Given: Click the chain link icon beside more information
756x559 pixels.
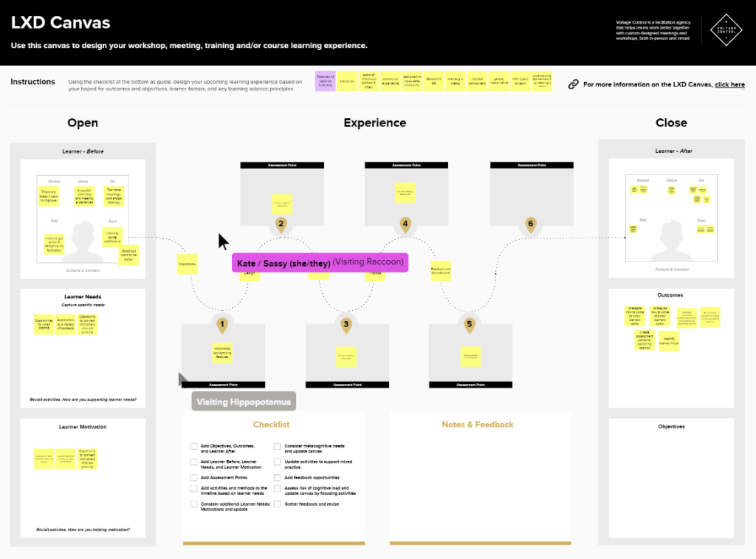Looking at the screenshot, I should [x=573, y=84].
